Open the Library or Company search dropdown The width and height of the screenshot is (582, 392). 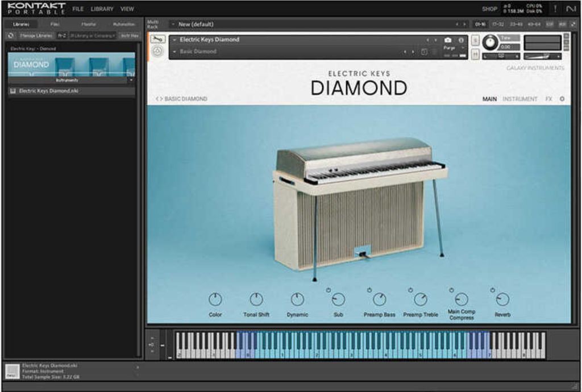pyautogui.click(x=93, y=36)
